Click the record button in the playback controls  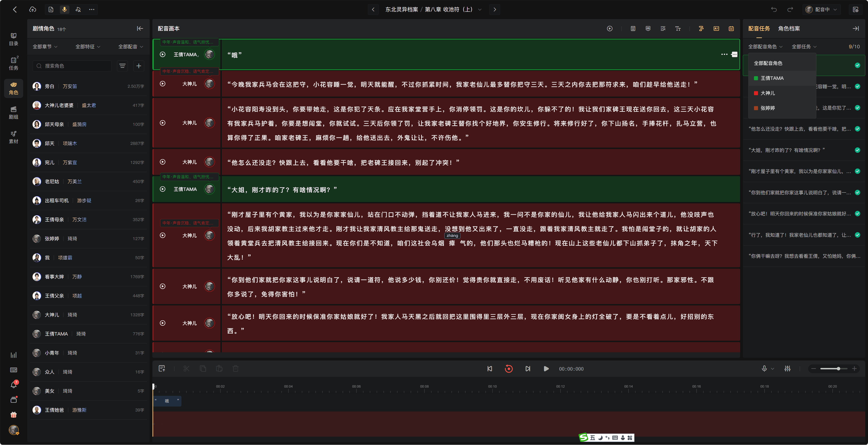click(x=509, y=369)
